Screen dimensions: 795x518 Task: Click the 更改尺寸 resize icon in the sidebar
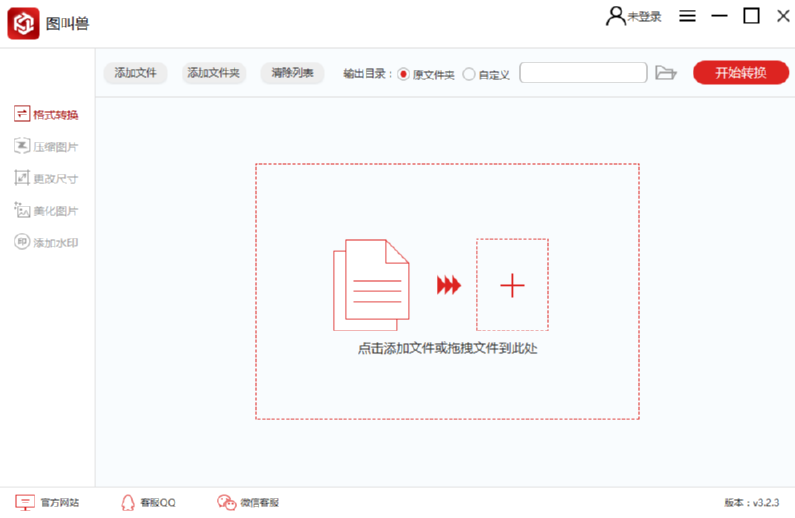coord(22,178)
